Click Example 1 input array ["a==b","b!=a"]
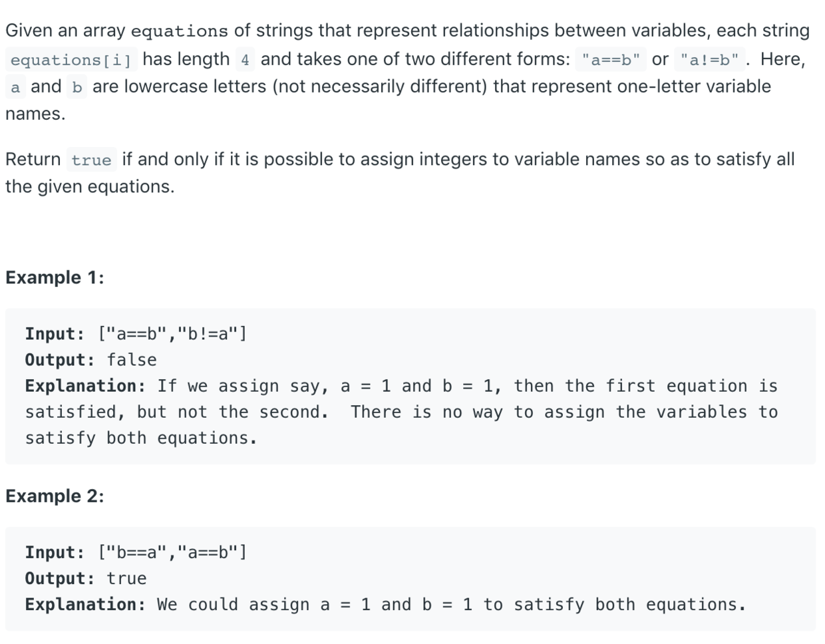Viewport: 825px width, 644px height. [172, 333]
